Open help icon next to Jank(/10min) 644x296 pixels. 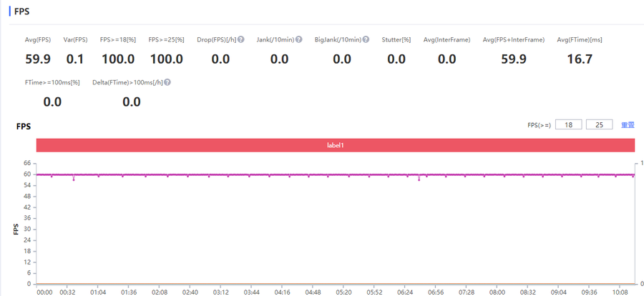point(299,40)
